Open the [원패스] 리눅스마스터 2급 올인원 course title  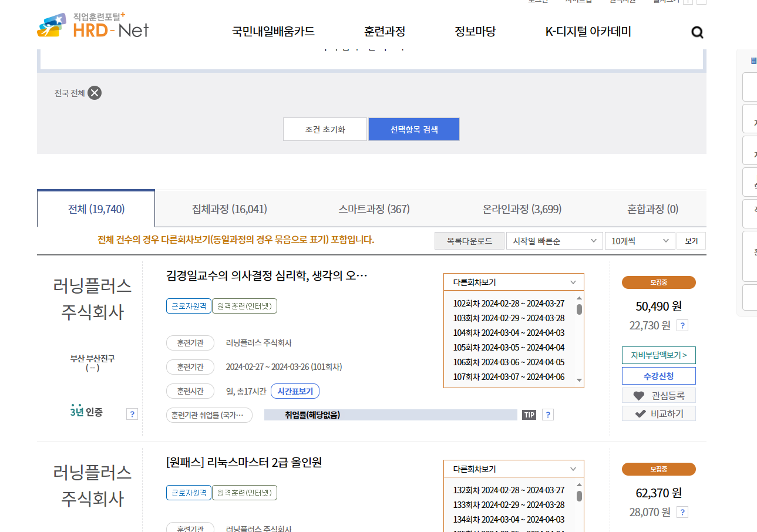click(244, 462)
